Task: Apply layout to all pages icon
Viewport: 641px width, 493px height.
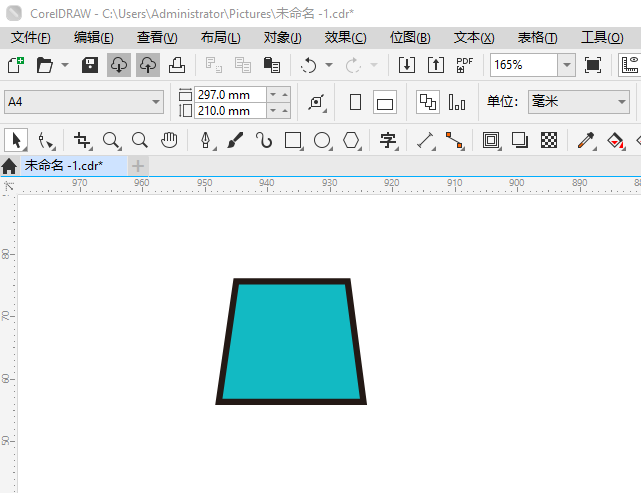Action: (x=428, y=102)
